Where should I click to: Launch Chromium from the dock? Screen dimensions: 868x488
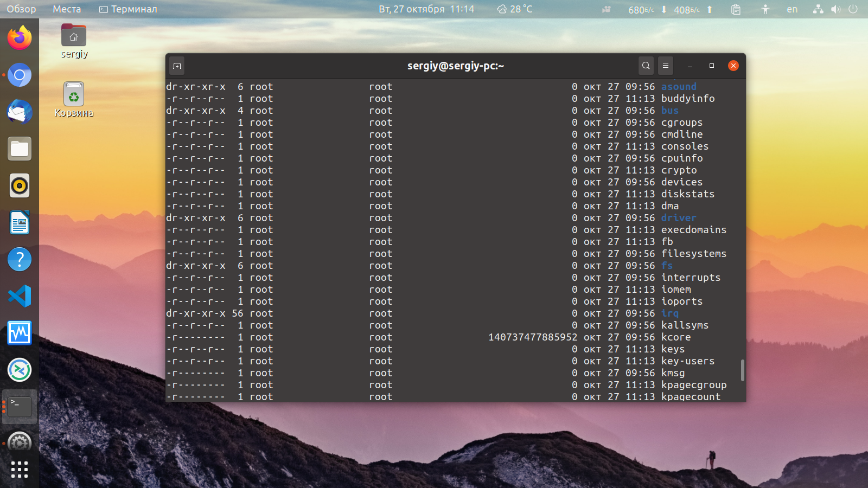[20, 75]
